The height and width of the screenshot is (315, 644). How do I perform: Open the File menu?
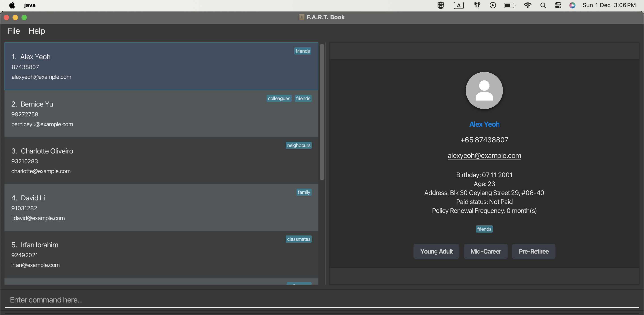tap(14, 31)
